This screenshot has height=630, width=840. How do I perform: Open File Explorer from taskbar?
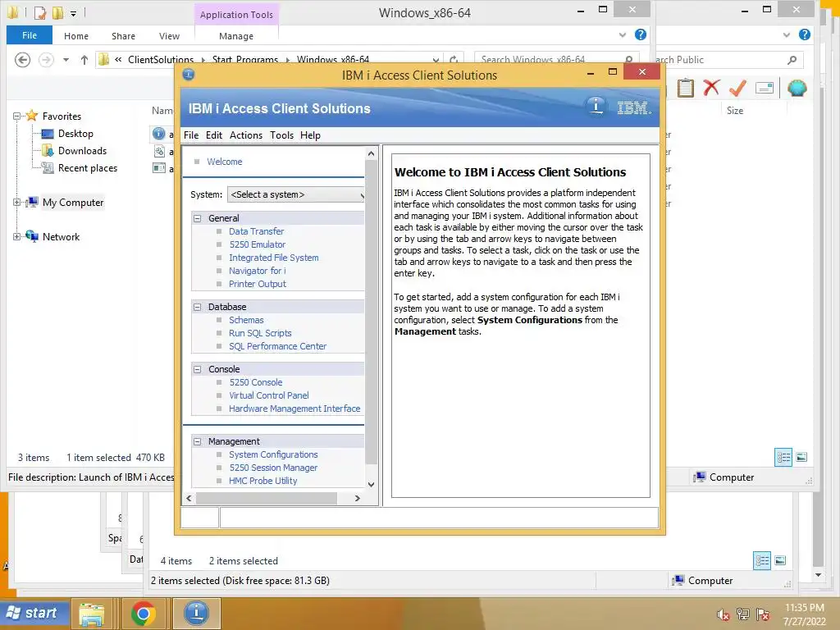tap(92, 614)
